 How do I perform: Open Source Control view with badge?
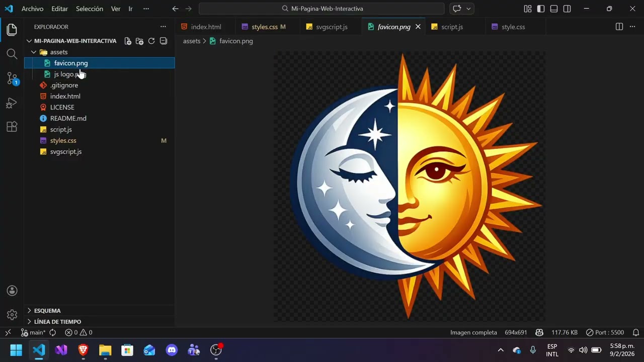coord(12,78)
